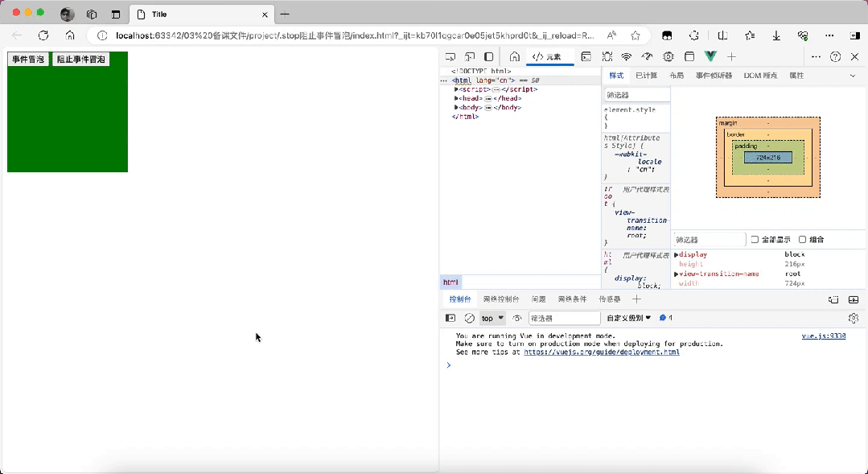Clear the console output

click(470, 318)
